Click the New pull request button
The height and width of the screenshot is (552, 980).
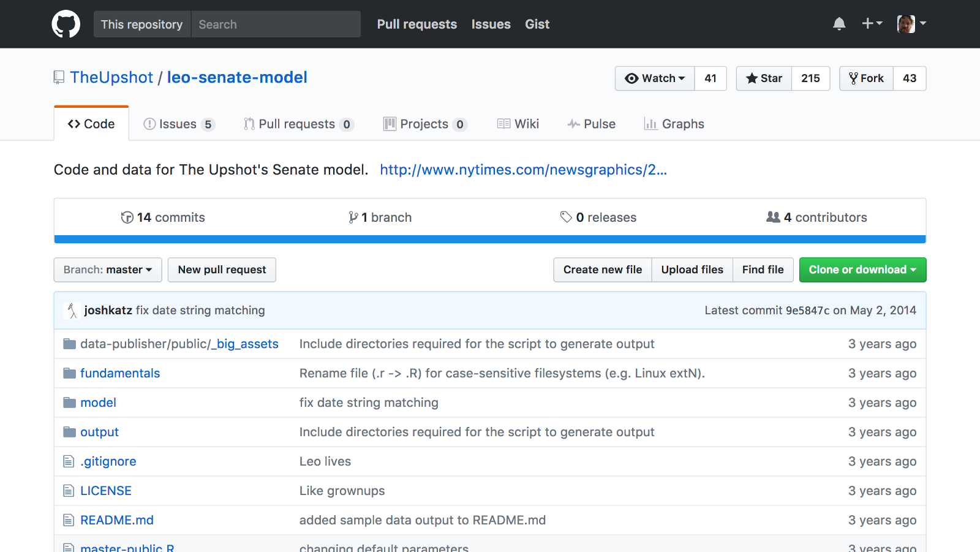click(222, 270)
